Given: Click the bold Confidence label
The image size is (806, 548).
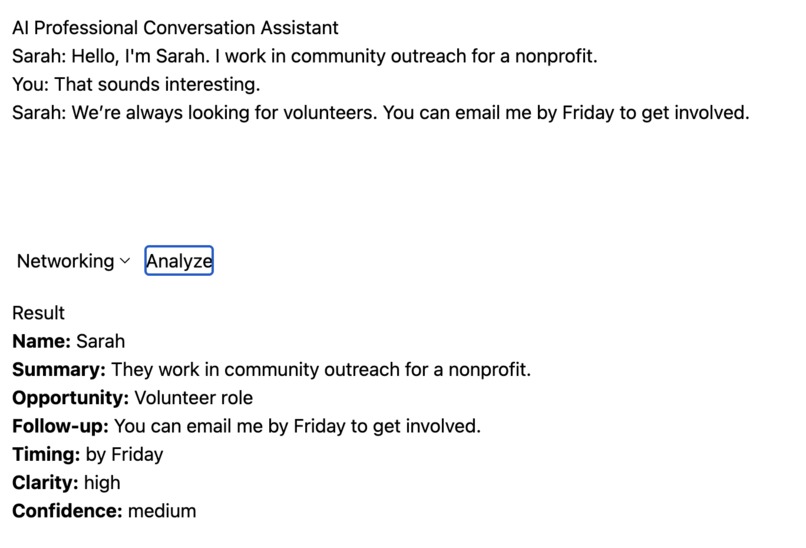Looking at the screenshot, I should pos(67,511).
